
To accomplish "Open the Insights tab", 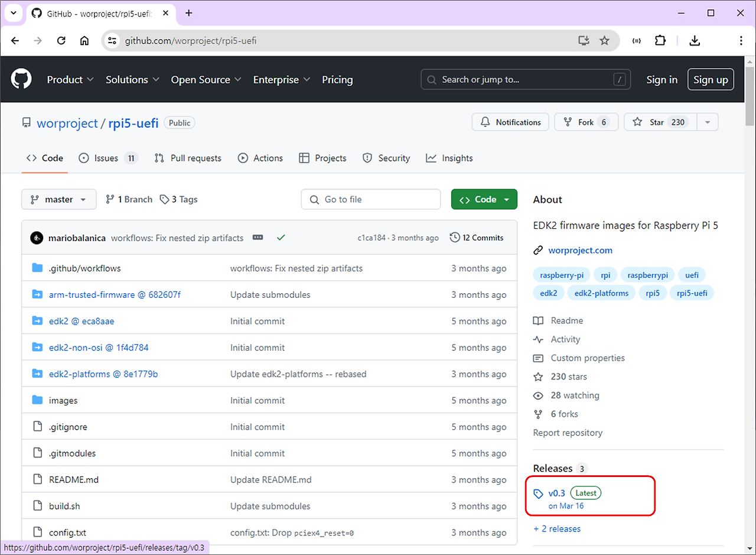I will pyautogui.click(x=449, y=158).
